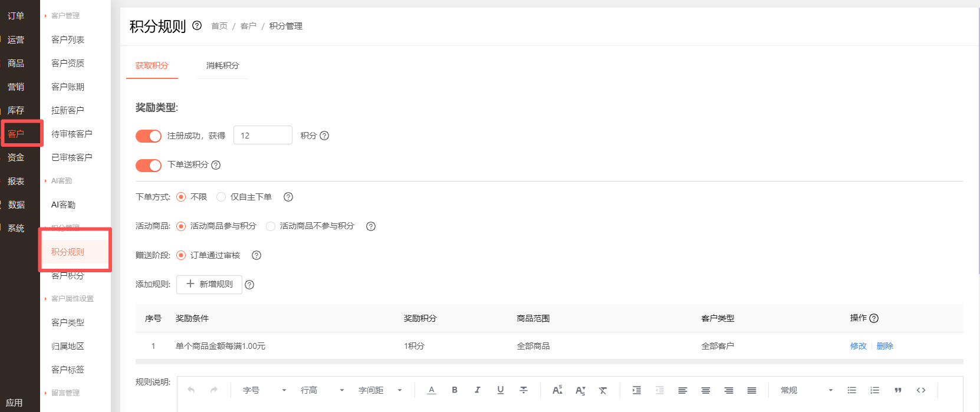The width and height of the screenshot is (980, 412).
Task: Select the 活动商品参与积分 radio
Action: click(181, 226)
